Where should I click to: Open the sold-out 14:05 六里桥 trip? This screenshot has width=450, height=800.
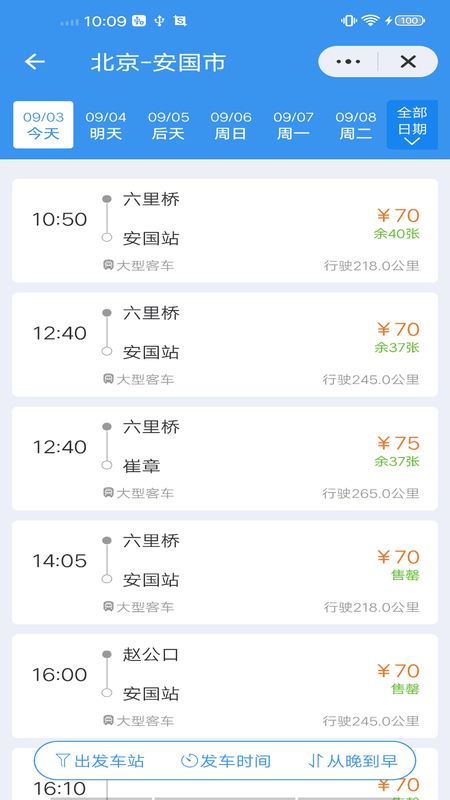click(225, 572)
